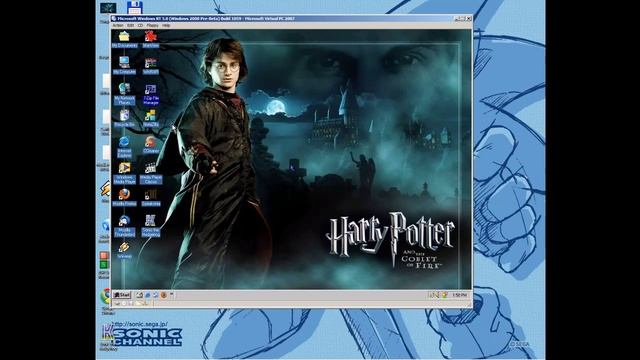Open the CD menu in Virtual PC
The height and width of the screenshot is (360, 640).
[140, 25]
